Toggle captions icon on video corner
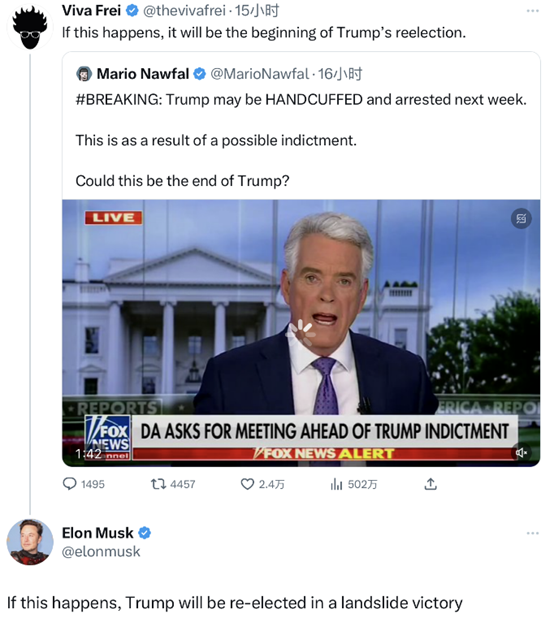Image resolution: width=554 pixels, height=627 pixels. pos(521,218)
